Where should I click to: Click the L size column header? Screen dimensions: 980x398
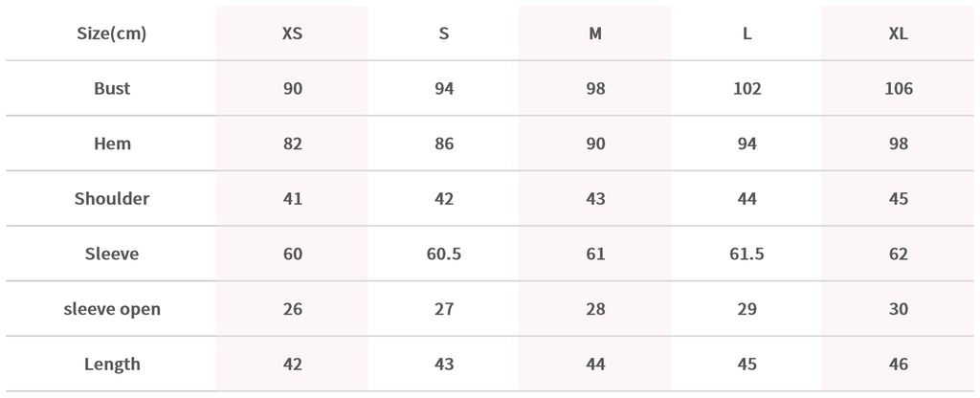747,33
